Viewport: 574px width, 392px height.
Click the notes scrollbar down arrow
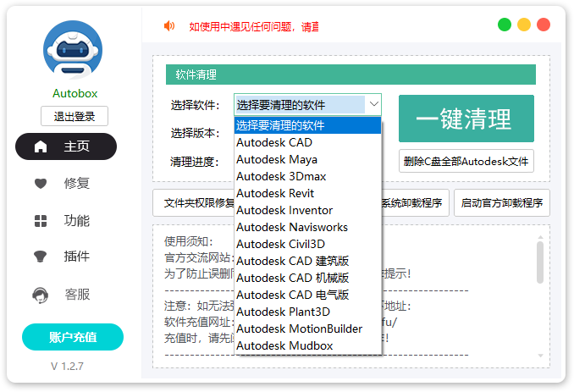pyautogui.click(x=540, y=356)
